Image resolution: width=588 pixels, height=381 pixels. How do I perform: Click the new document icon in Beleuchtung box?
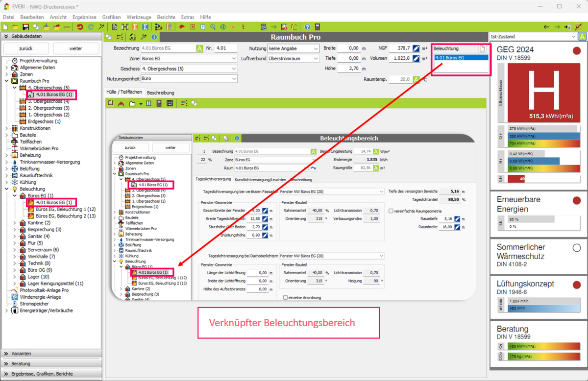click(482, 48)
